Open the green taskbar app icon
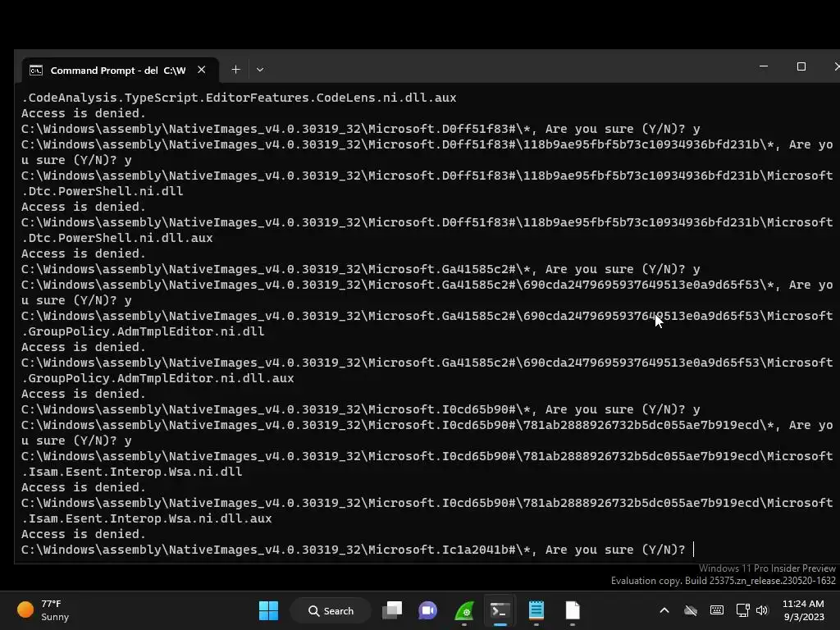The height and width of the screenshot is (630, 840). click(464, 610)
